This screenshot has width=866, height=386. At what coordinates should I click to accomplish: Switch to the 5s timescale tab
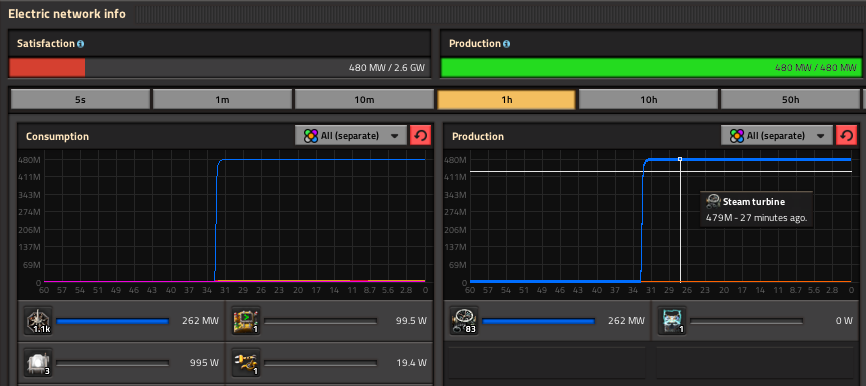coord(81,100)
